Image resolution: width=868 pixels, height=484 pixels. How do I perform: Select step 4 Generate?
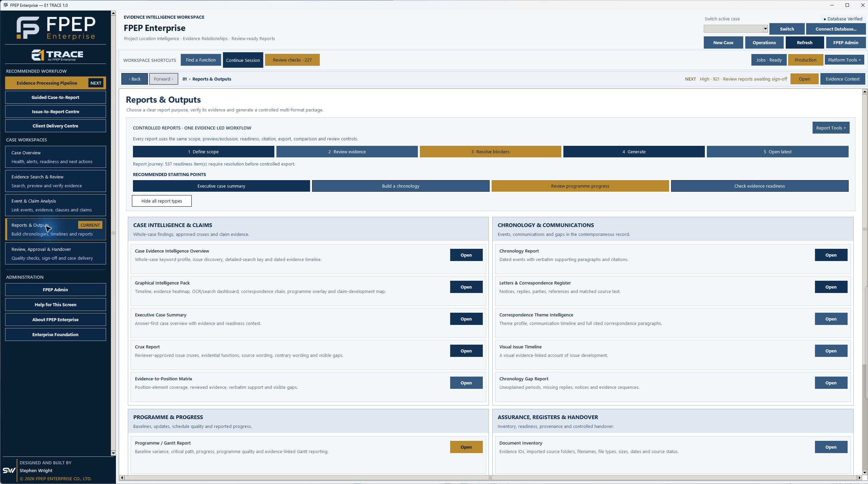634,152
